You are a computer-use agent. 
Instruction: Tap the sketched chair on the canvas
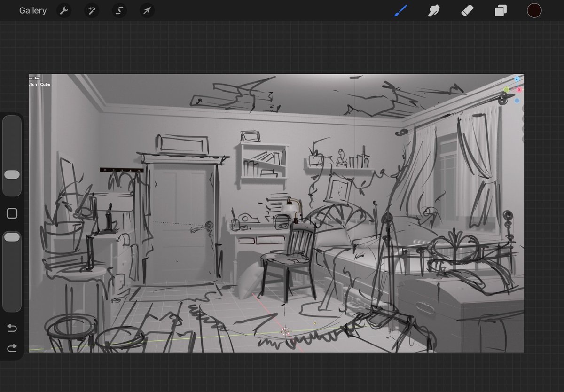(x=288, y=262)
